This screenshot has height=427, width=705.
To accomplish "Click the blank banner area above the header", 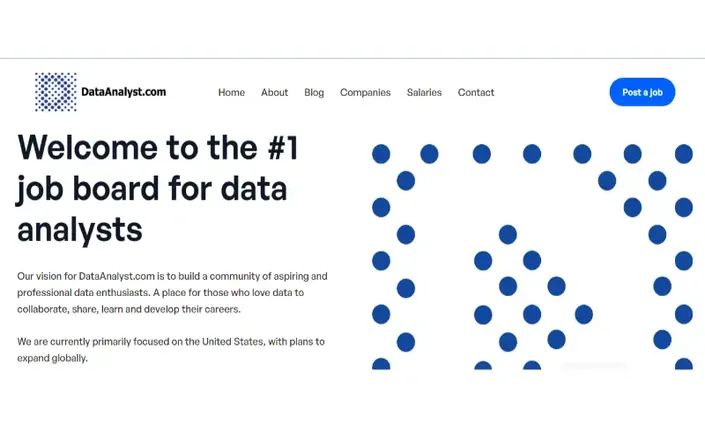I will point(352,29).
